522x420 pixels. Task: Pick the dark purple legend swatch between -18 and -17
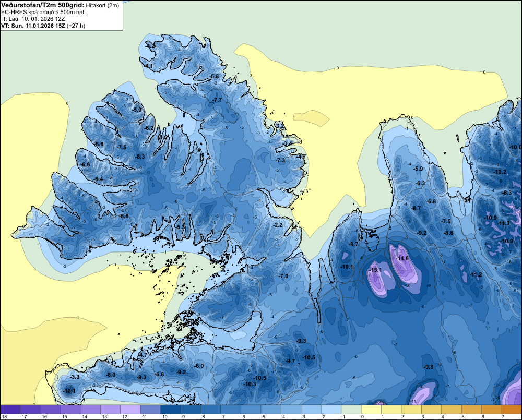(x=10, y=409)
